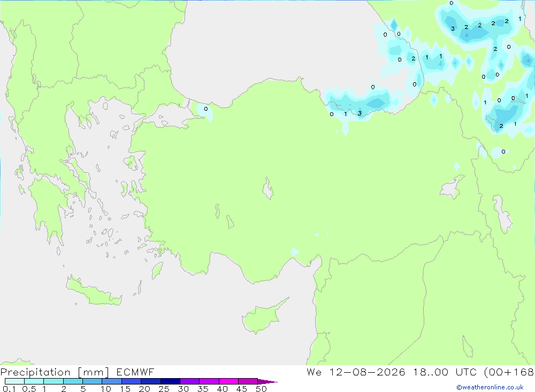This screenshot has height=392, width=535.
Task: Click the 'We 12-08-2026' date text
Action: tap(356, 372)
